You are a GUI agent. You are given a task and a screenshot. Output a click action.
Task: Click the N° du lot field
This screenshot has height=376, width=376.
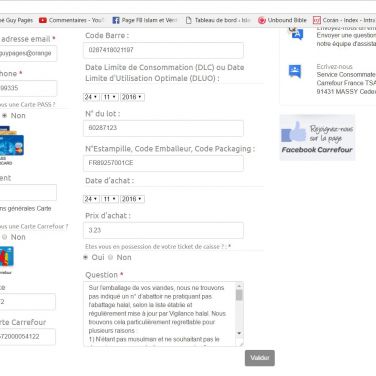pyautogui.click(x=163, y=128)
